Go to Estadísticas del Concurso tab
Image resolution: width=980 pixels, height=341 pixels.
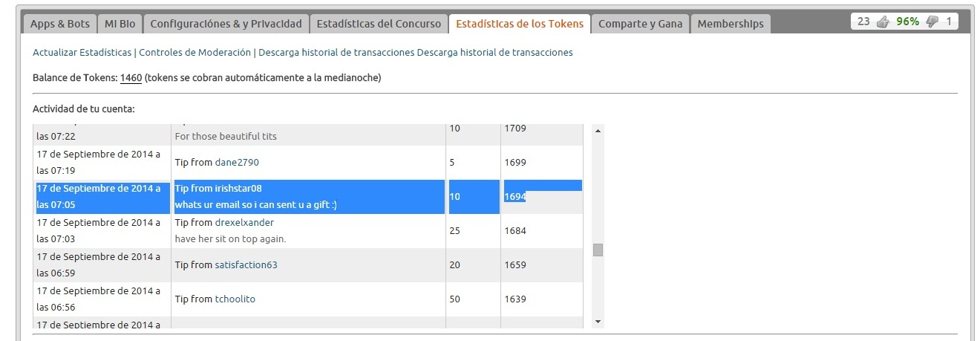tap(379, 24)
